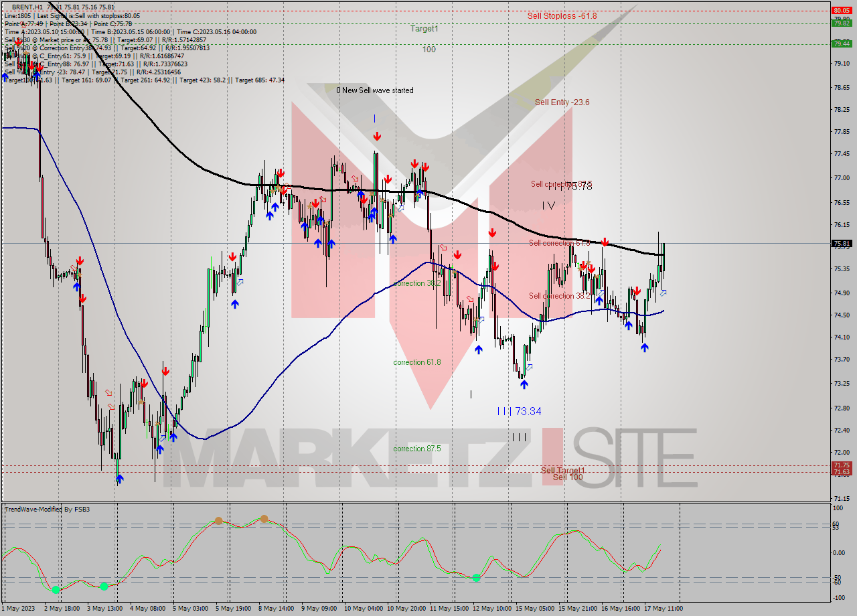Click the green 'Target1' label

click(x=424, y=29)
